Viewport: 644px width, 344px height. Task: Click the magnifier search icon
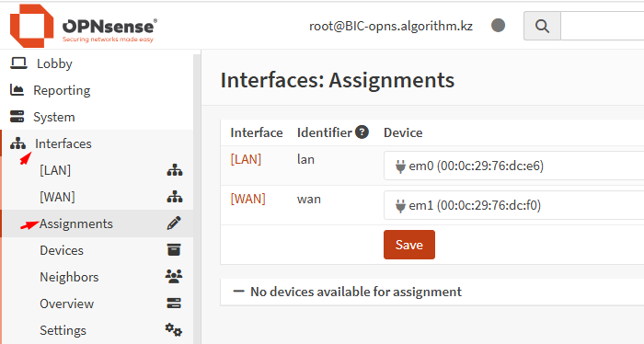point(542,26)
